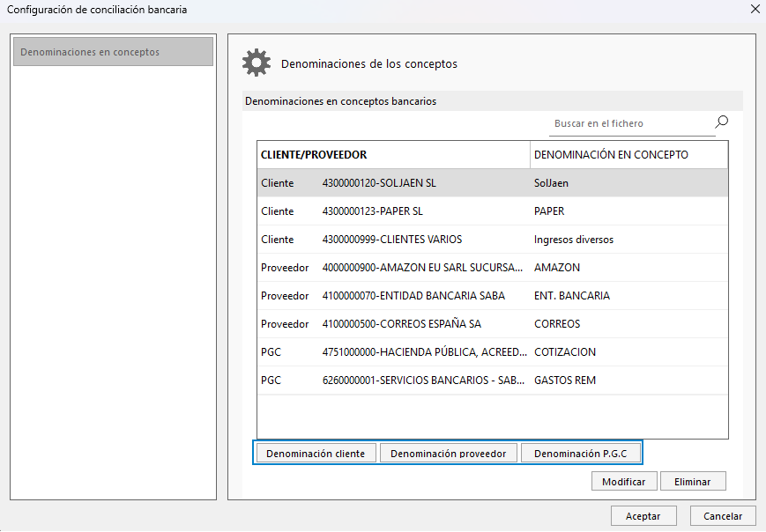This screenshot has height=532, width=766.
Task: Select row 4751000000-HACIENDA PÚBLICA
Action: coord(493,352)
